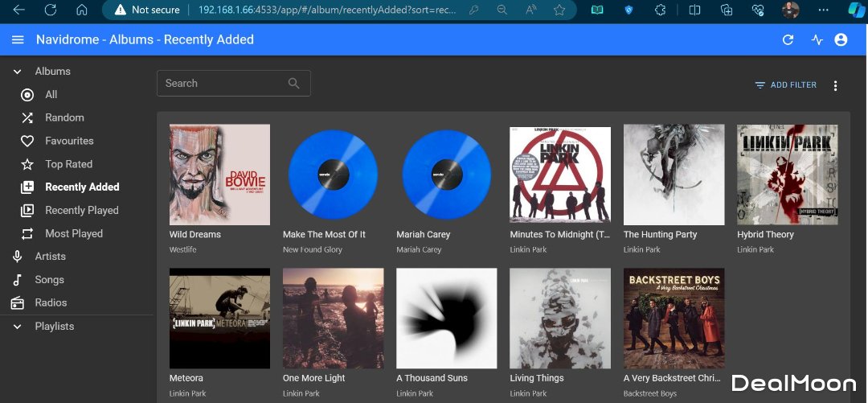Click the refresh icon in the app header

click(x=788, y=39)
